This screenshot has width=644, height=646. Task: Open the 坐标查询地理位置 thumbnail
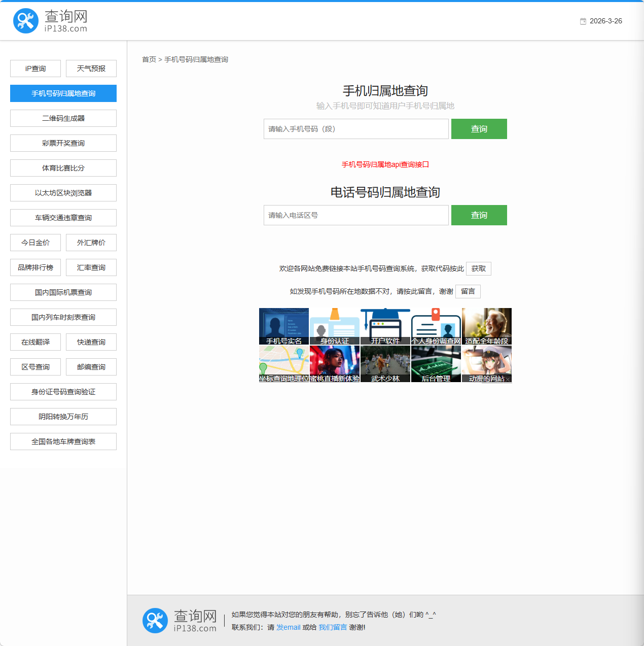(x=284, y=364)
